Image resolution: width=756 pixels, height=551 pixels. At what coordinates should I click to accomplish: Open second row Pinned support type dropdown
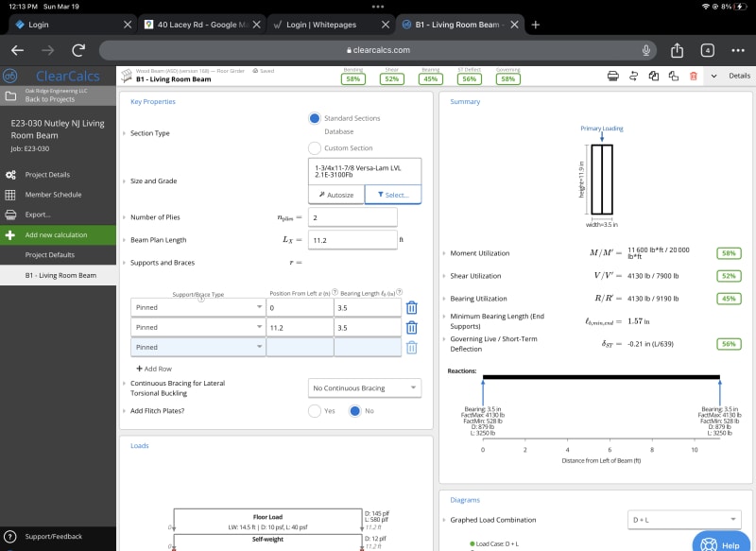pos(198,327)
